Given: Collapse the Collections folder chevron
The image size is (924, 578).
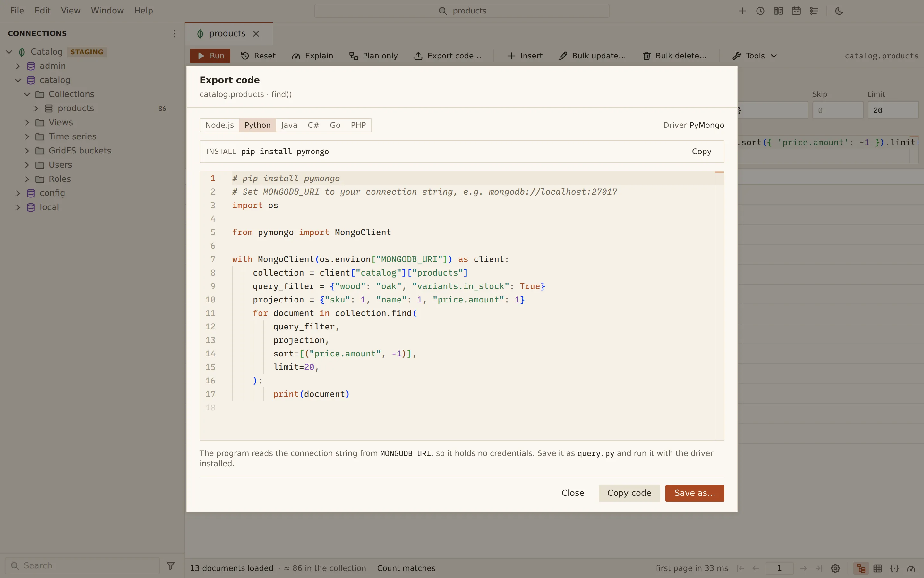Looking at the screenshot, I should tap(27, 94).
